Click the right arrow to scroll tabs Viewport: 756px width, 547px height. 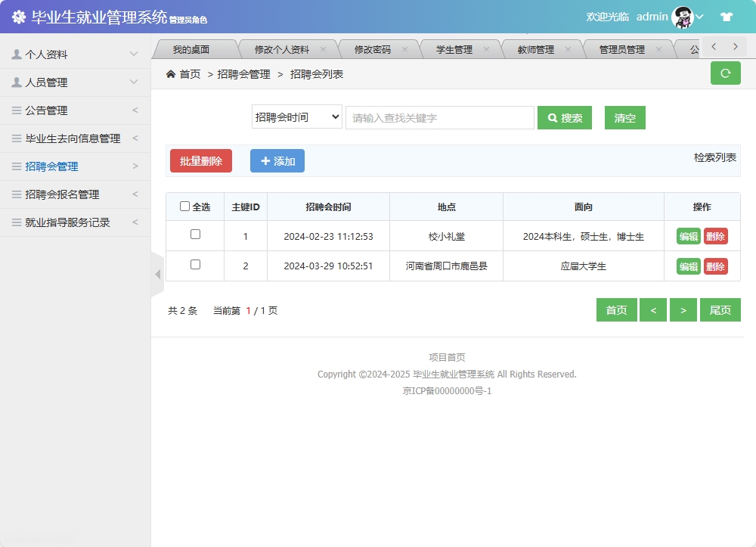(735, 46)
